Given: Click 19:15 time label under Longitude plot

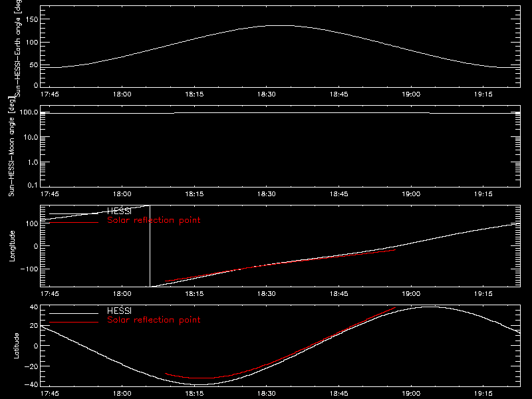Looking at the screenshot, I should point(483,294).
